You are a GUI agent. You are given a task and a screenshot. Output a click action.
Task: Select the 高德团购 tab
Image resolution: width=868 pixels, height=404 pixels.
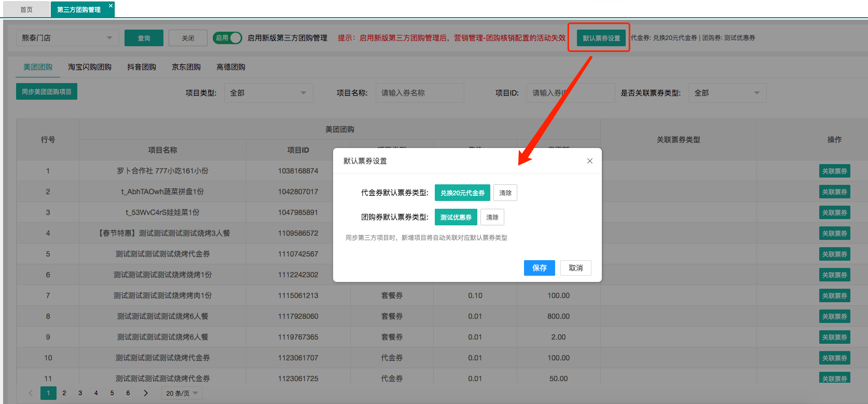[x=231, y=67]
